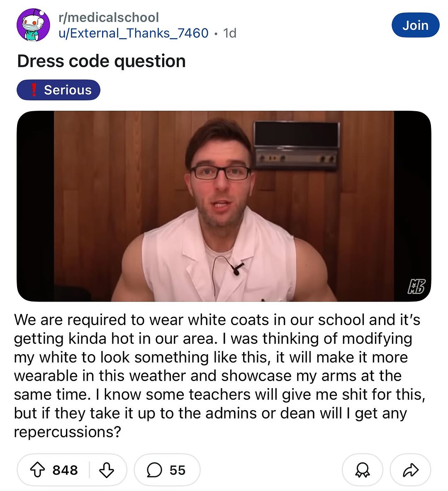Open the r/medicalschool subreddit avatar
The image size is (448, 491).
click(x=33, y=25)
